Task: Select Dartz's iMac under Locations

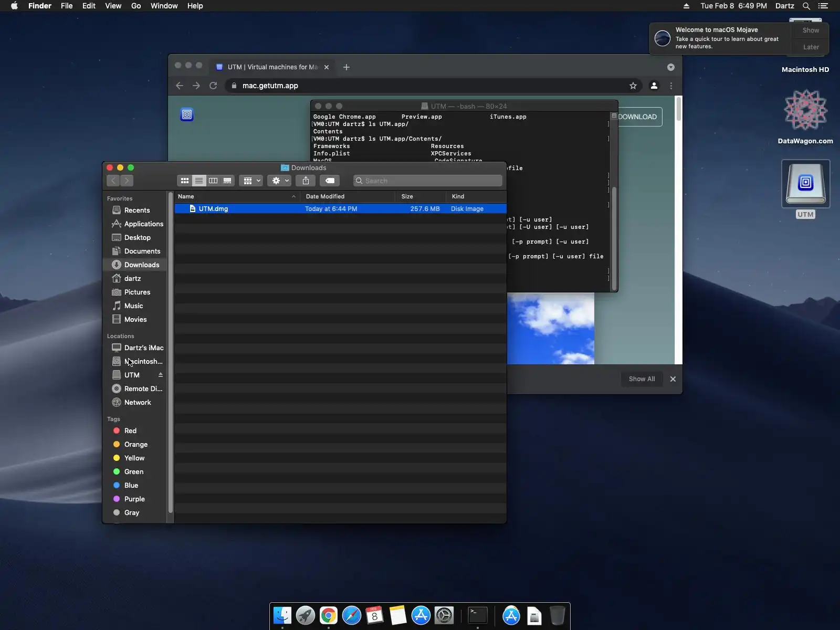Action: point(135,348)
